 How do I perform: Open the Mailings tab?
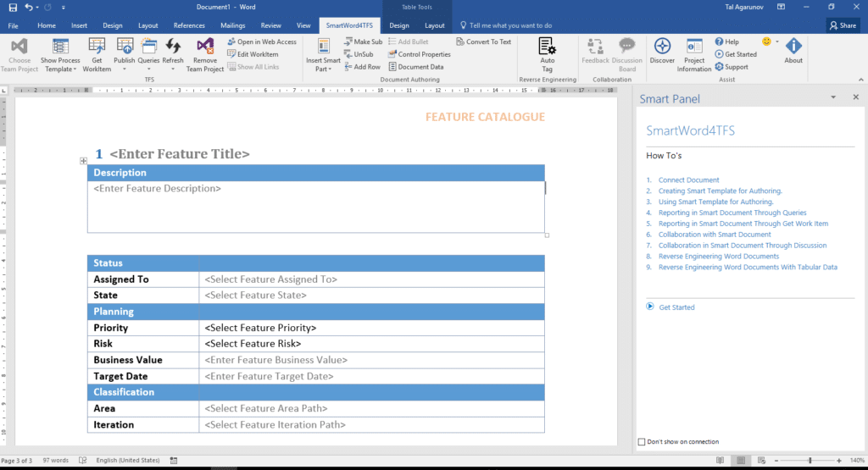[232, 25]
